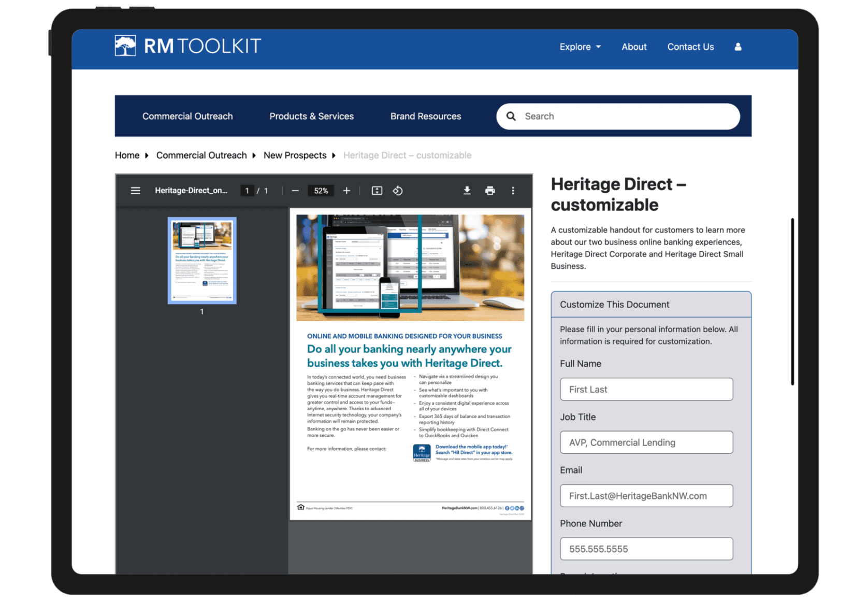Focus the Search input field

click(618, 116)
